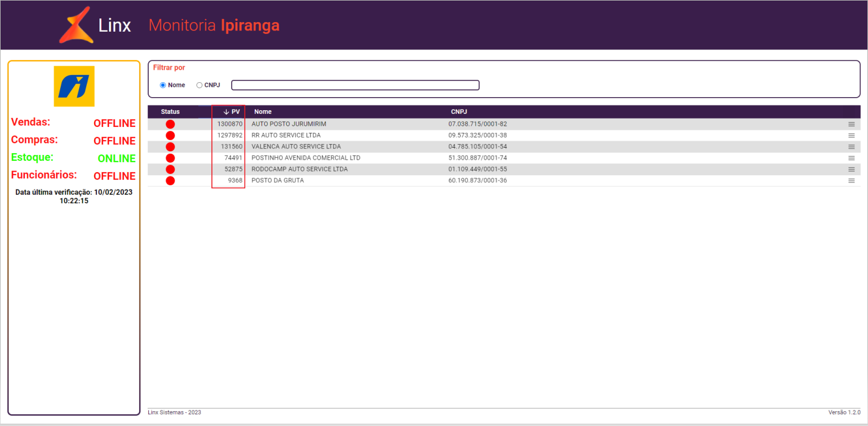Click the Estoque ONLINE status label

[117, 158]
